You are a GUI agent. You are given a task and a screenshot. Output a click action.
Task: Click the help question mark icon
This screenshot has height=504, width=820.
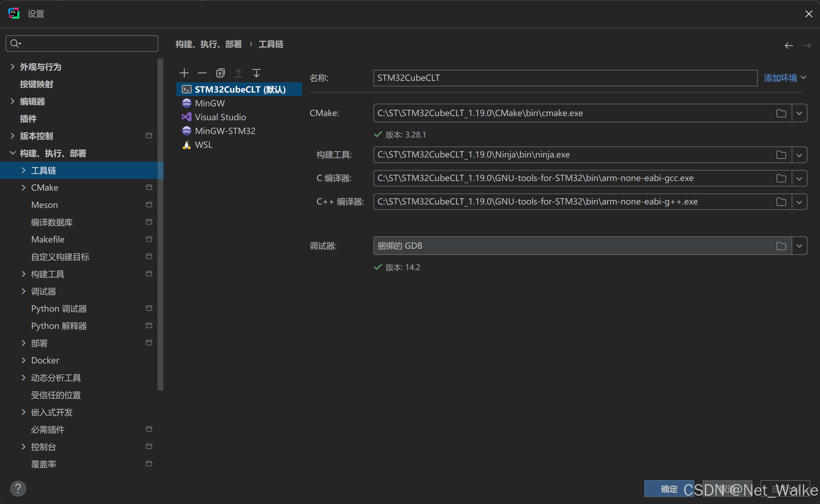click(x=18, y=488)
